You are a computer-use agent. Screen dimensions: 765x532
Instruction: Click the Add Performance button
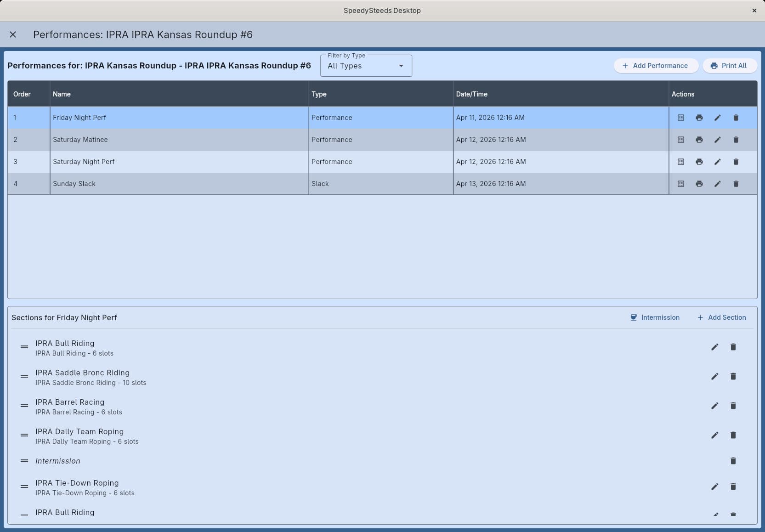coord(656,66)
